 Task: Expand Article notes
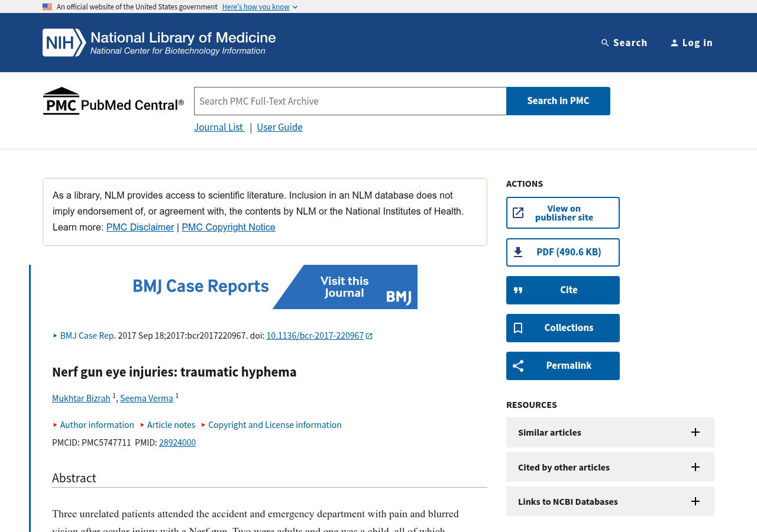[168, 424]
